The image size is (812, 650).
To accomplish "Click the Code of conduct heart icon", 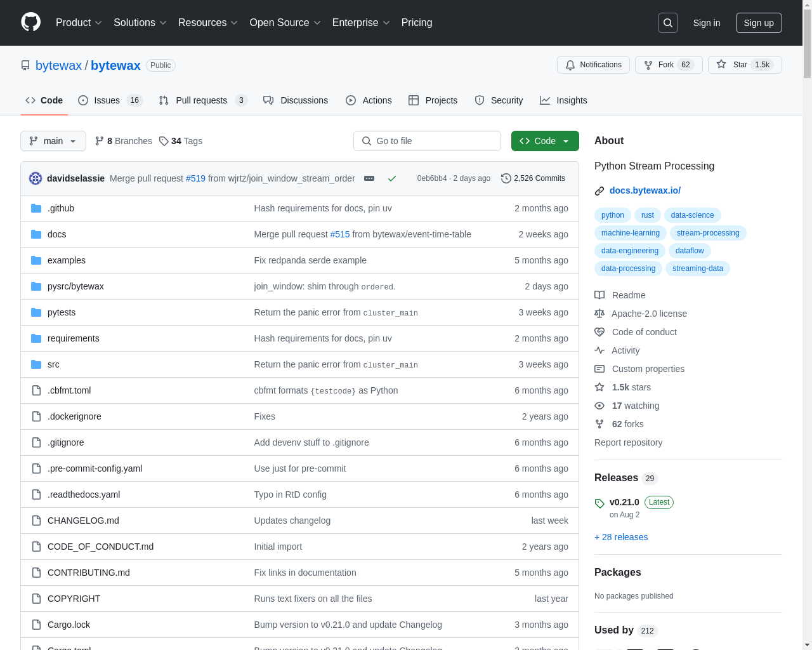I will [x=599, y=332].
